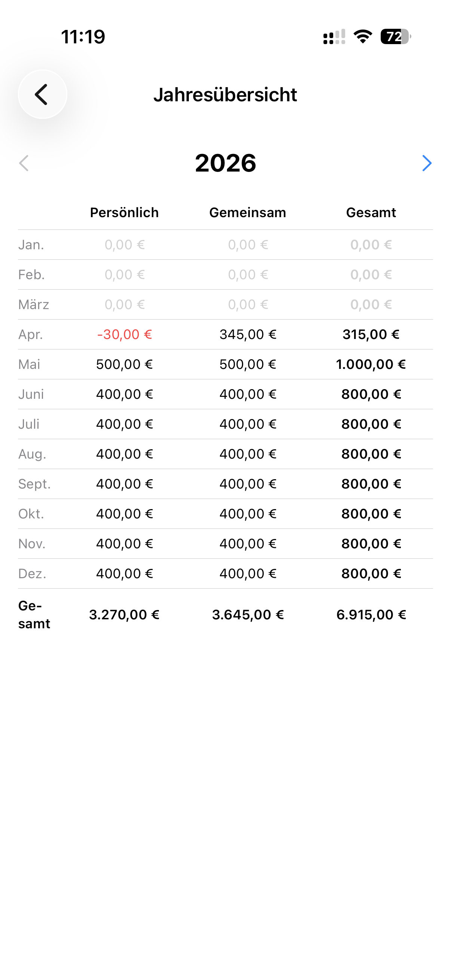
Task: Tap the Jahresübersicht title
Action: coord(225,95)
